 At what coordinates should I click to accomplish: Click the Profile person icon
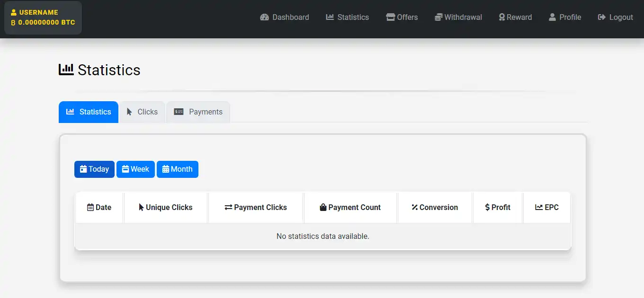pyautogui.click(x=552, y=18)
